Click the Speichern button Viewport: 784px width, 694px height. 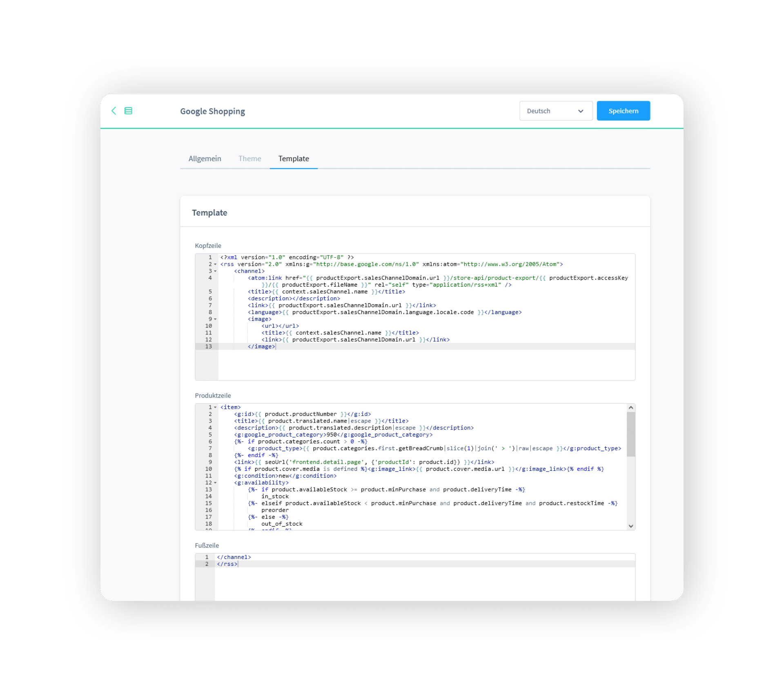click(x=623, y=111)
